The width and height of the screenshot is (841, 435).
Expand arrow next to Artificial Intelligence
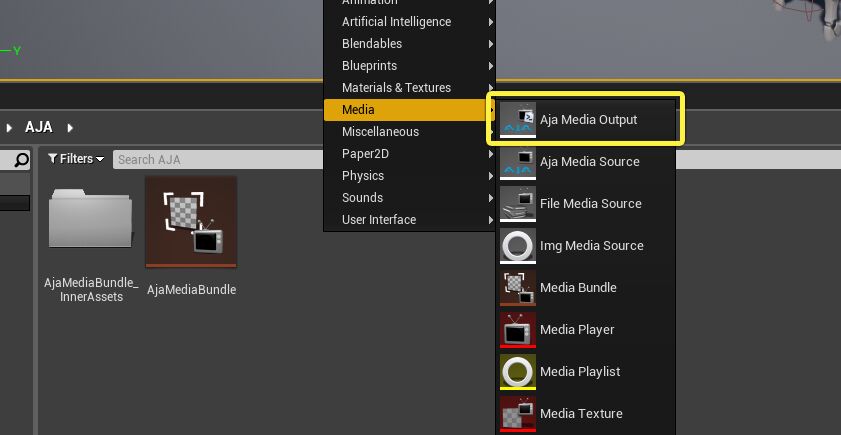[490, 22]
